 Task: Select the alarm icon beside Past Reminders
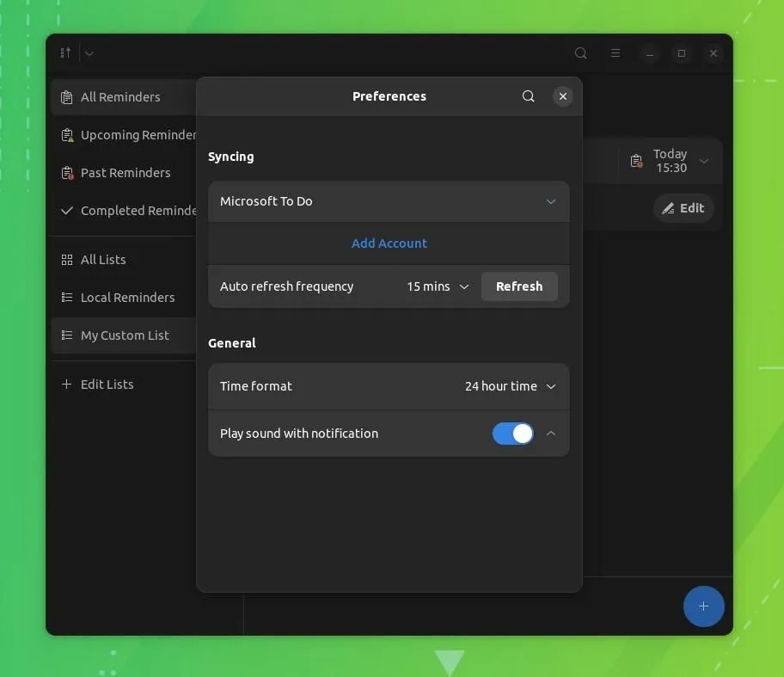(66, 173)
